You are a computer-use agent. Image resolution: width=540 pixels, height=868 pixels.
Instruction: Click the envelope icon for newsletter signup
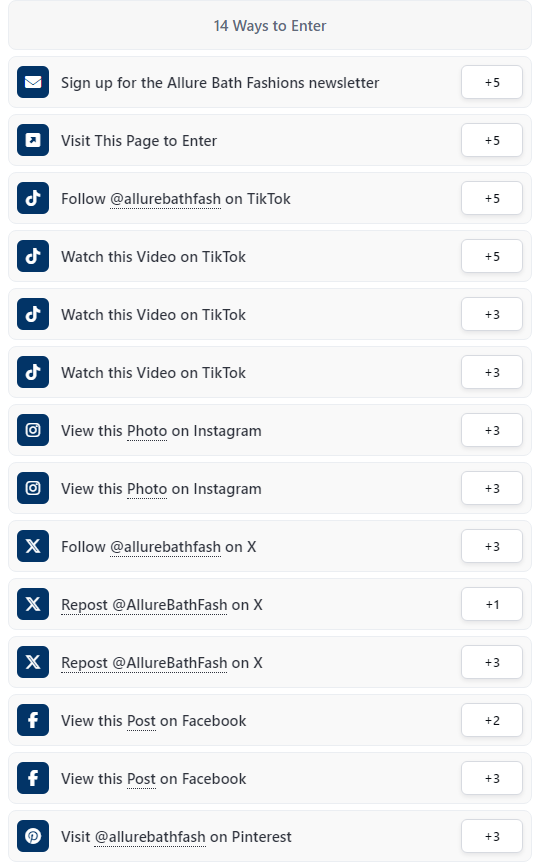pyautogui.click(x=33, y=82)
